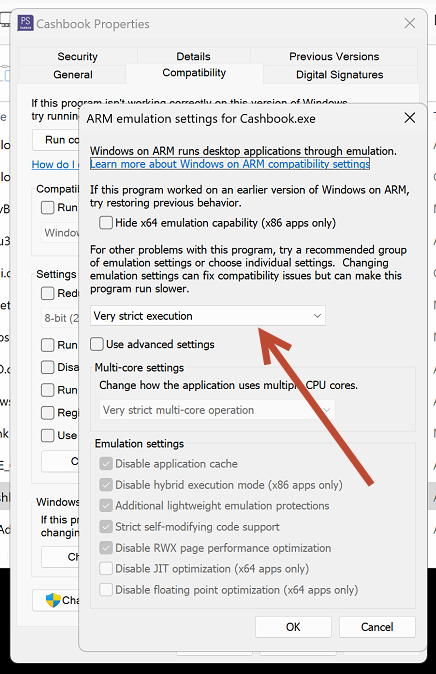Toggle Disable RWX page performance optimization
This screenshot has width=436, height=674.
point(106,548)
